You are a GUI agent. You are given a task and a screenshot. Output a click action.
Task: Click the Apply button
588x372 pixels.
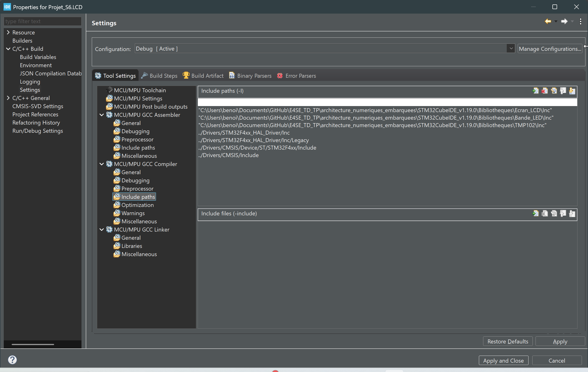click(560, 341)
